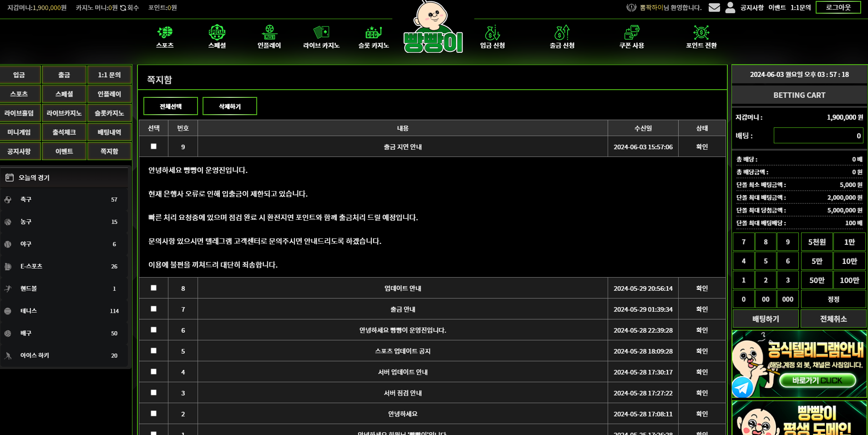Click the 전체선택 select-all button
Screen dimensions: 868x435
tap(171, 106)
